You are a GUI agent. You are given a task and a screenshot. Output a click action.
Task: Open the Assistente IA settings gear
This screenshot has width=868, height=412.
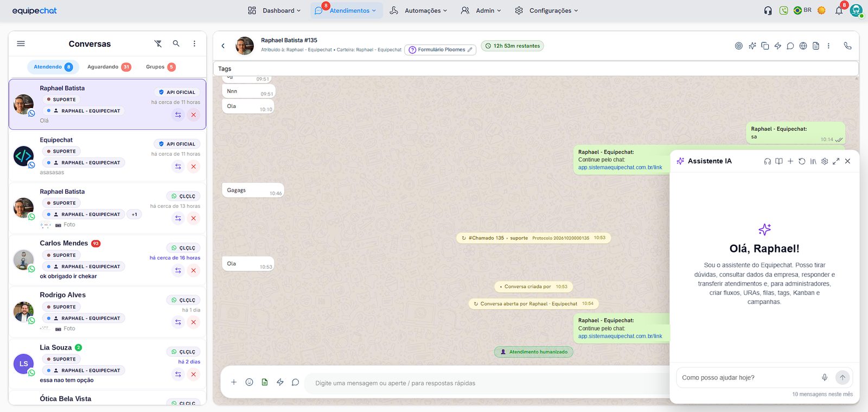[x=825, y=161]
